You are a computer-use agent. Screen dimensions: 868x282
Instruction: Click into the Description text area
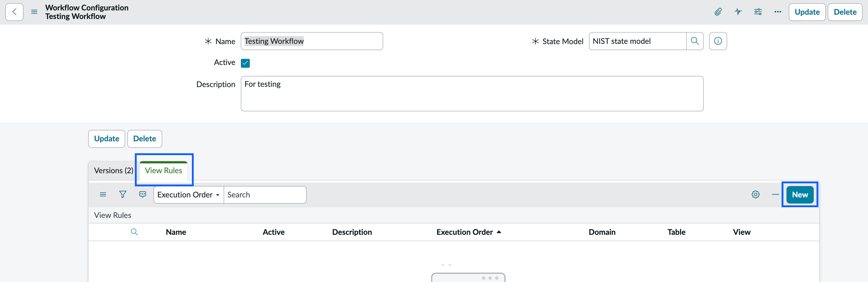click(x=472, y=94)
